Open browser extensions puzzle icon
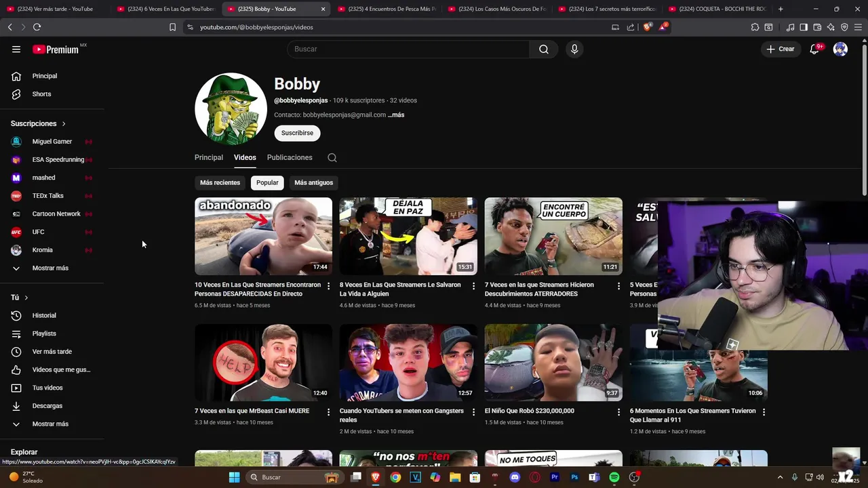 click(x=755, y=27)
